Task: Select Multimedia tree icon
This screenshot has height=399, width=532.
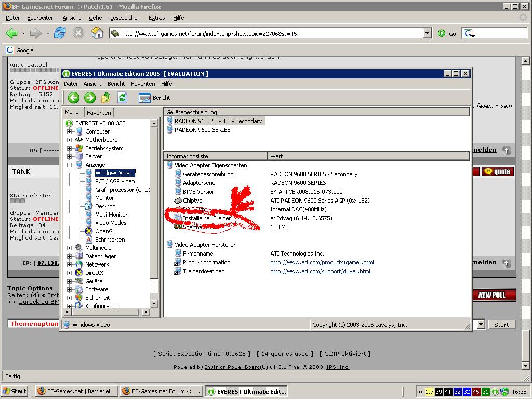Action: point(79,248)
